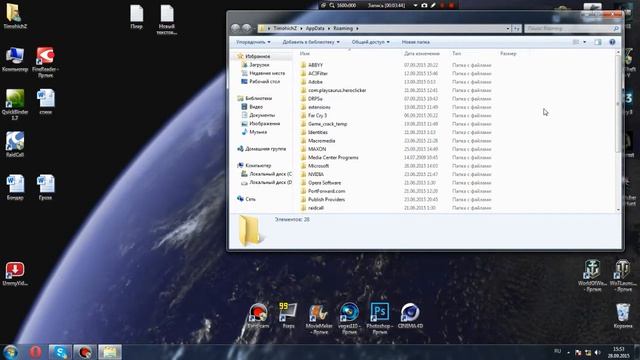Click the search field in the Explorer window
The height and width of the screenshot is (360, 640).
[x=572, y=29]
